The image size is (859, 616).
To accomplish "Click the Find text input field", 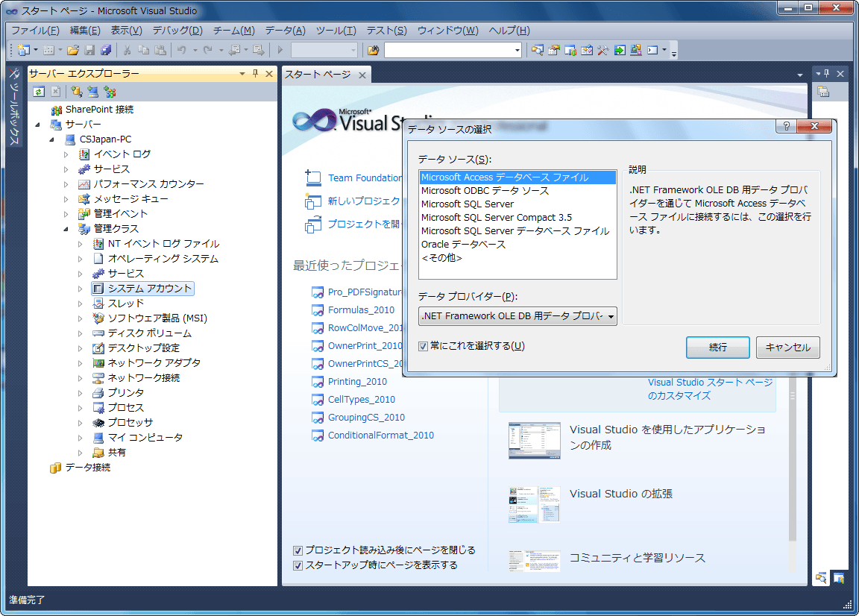I will coord(449,51).
